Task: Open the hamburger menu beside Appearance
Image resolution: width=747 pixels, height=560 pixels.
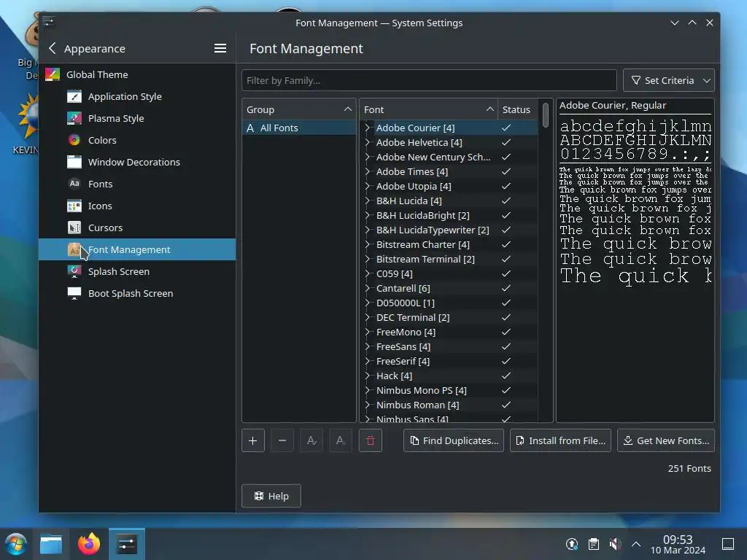Action: pyautogui.click(x=220, y=48)
